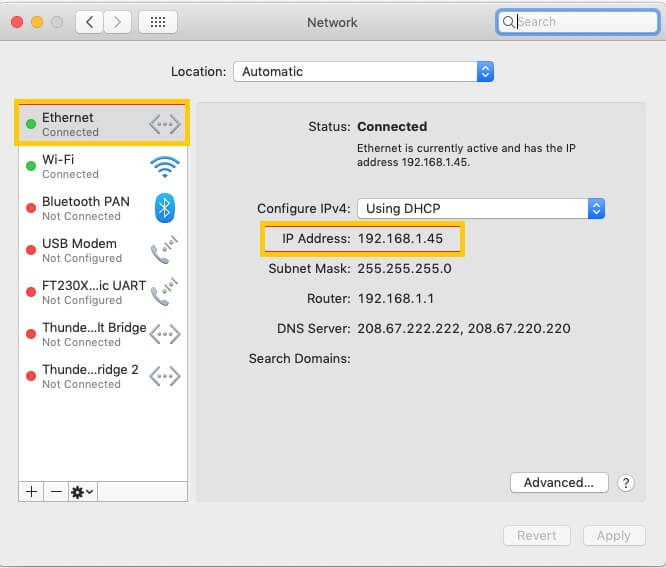Open the help question mark button
666x568 pixels.
(626, 483)
